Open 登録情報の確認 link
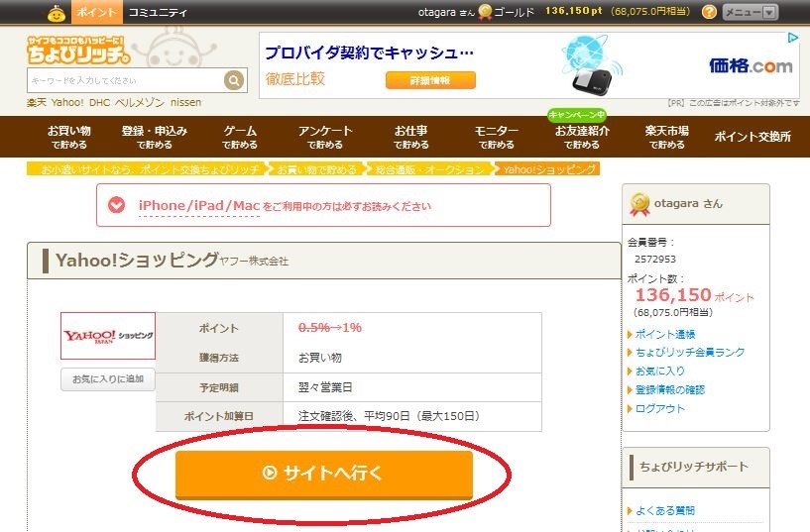Image resolution: width=810 pixels, height=532 pixels. 669,389
